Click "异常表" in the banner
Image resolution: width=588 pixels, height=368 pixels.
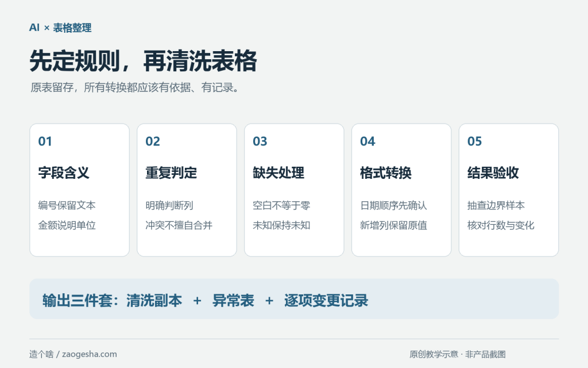tap(233, 300)
